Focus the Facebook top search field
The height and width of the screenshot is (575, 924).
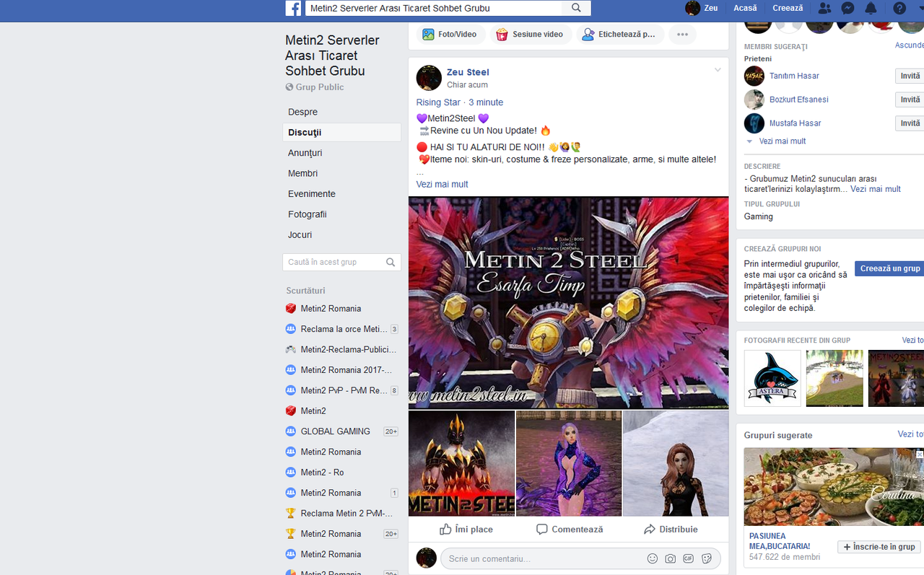coord(433,8)
